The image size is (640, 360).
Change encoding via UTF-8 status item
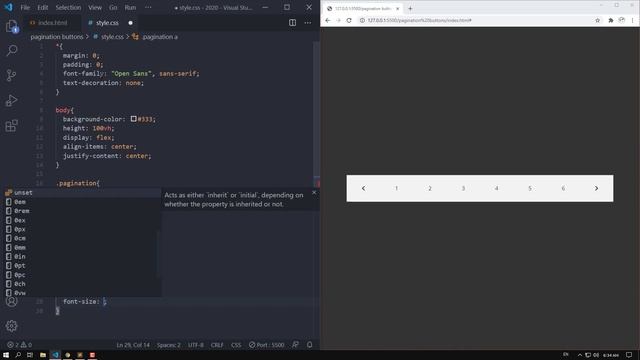(196, 345)
